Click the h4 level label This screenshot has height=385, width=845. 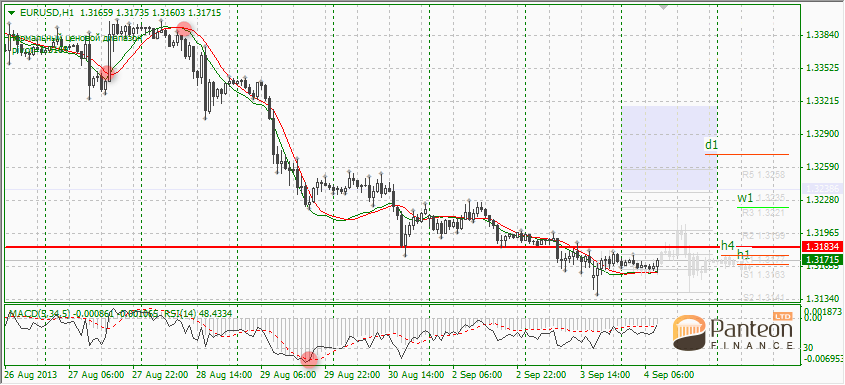pos(728,245)
